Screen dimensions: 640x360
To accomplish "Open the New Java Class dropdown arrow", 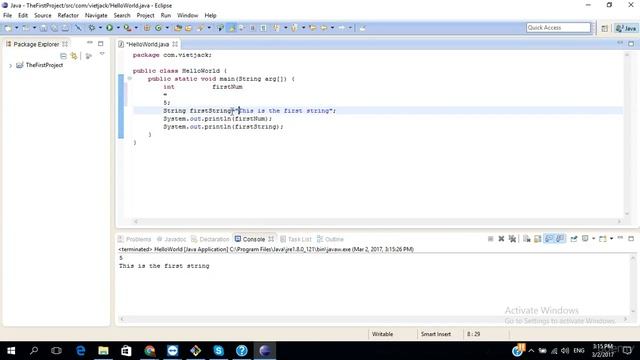I will [x=167, y=28].
